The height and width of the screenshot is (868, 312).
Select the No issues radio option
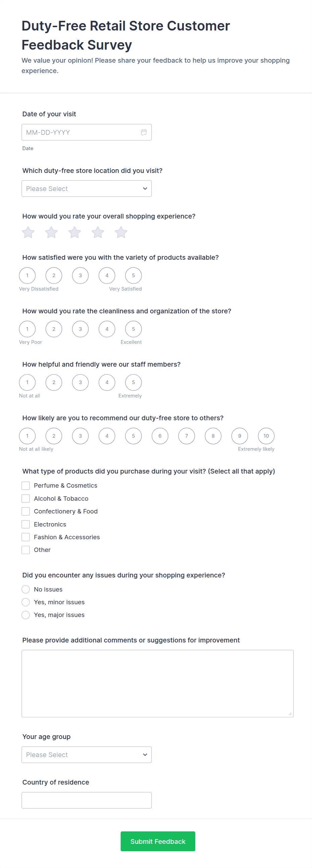coord(25,590)
